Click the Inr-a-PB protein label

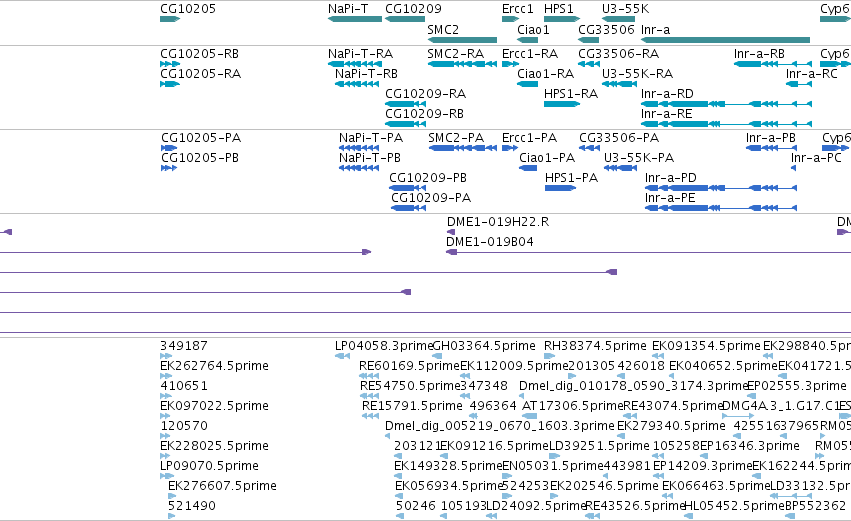click(771, 138)
